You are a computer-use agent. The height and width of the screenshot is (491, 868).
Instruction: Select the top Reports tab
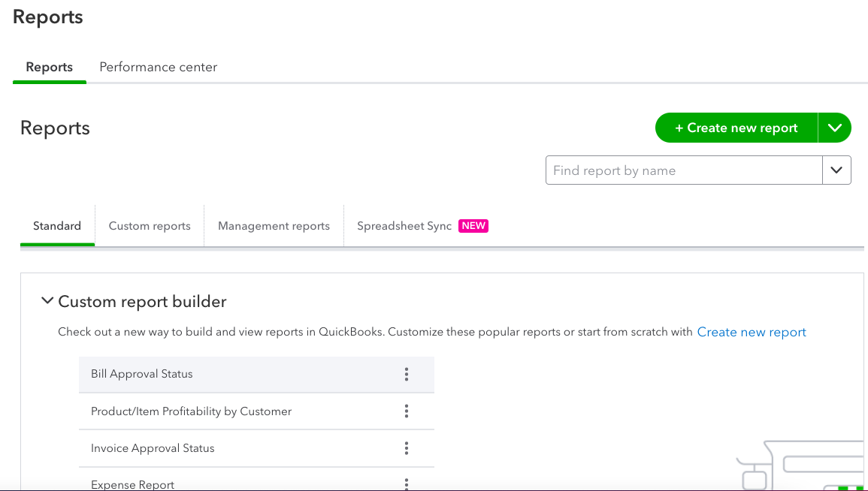tap(50, 67)
